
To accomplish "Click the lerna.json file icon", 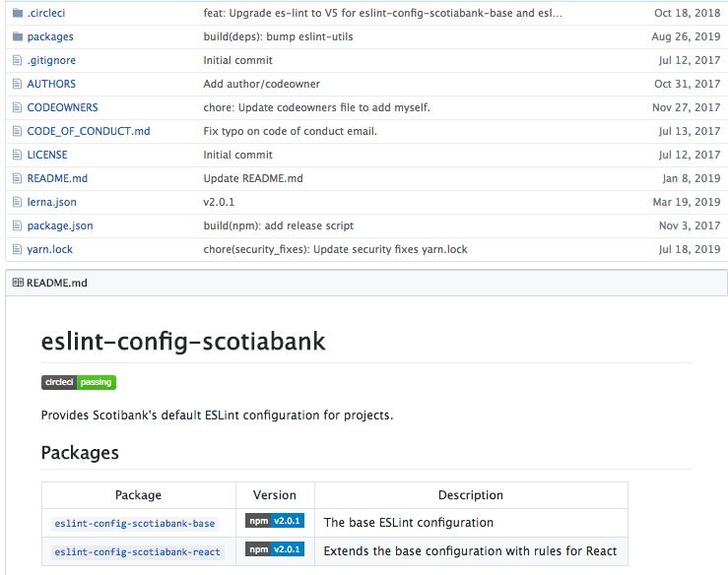I will click(x=17, y=203).
